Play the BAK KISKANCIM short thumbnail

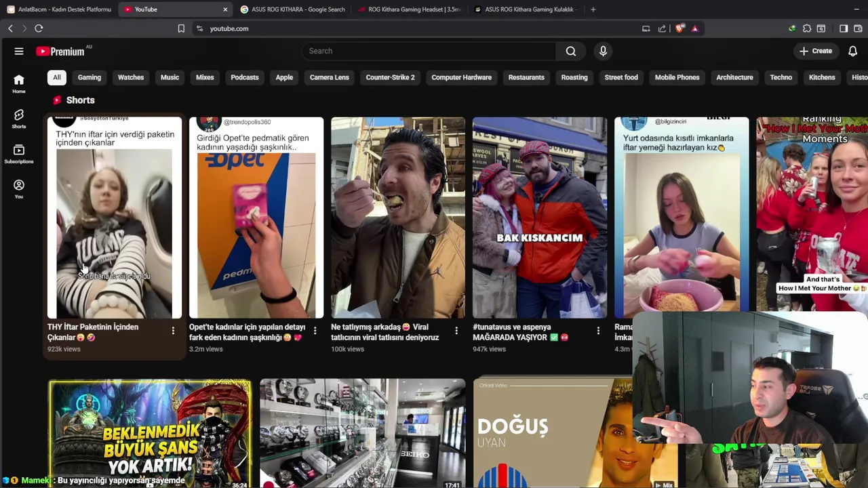pyautogui.click(x=540, y=218)
